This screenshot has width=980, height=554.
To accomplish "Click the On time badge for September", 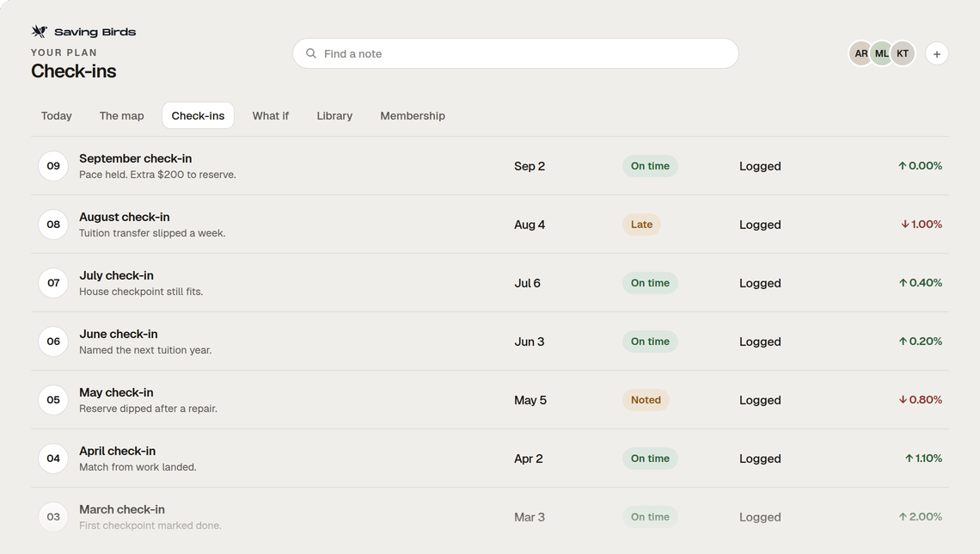I will pyautogui.click(x=650, y=166).
